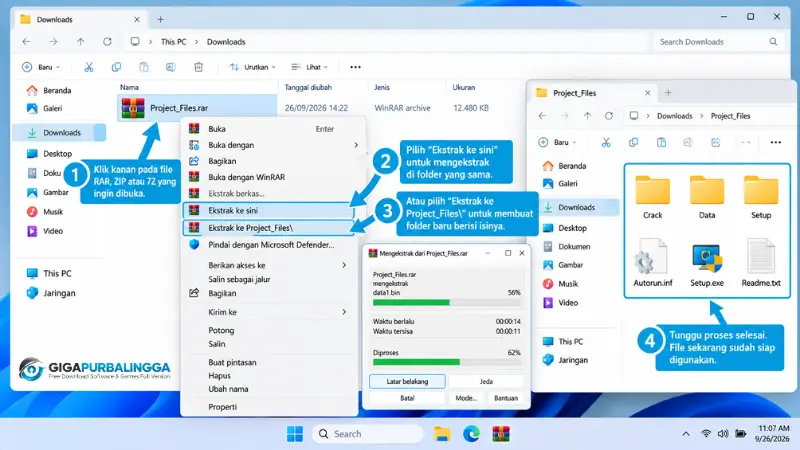Choose 'Ubah nama' in context menu
The width and height of the screenshot is (800, 450).
(269, 389)
